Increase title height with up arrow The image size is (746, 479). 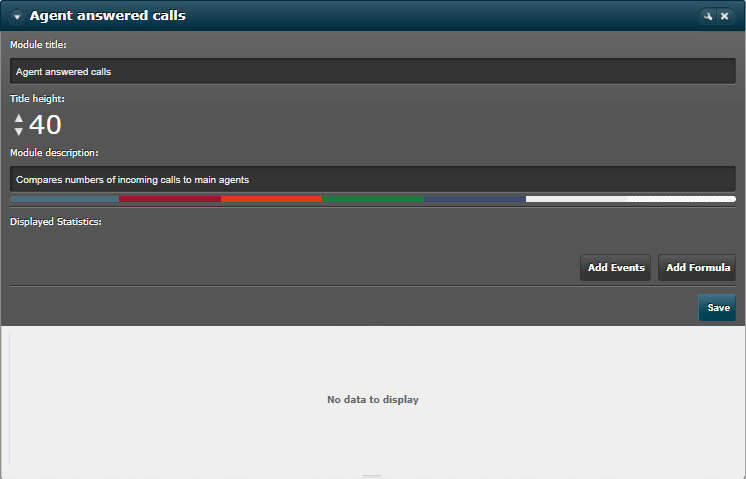coord(19,118)
